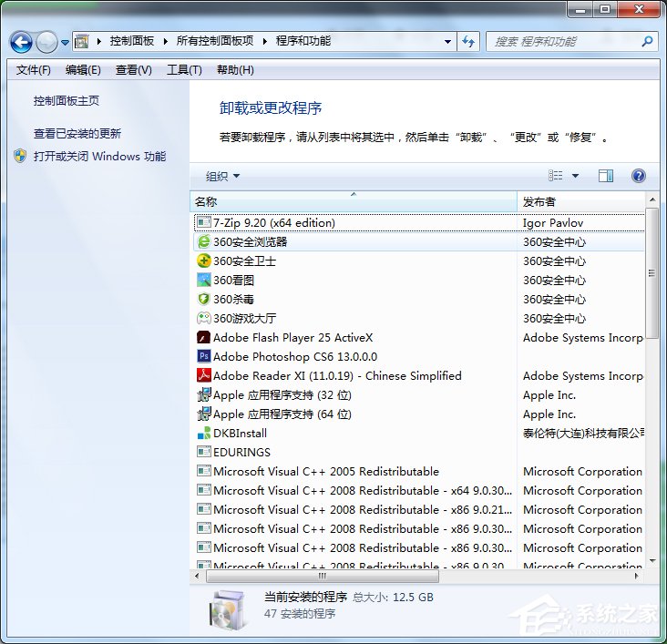Click 打开或关闭 Windows 功能 link
The width and height of the screenshot is (667, 644).
[x=99, y=157]
